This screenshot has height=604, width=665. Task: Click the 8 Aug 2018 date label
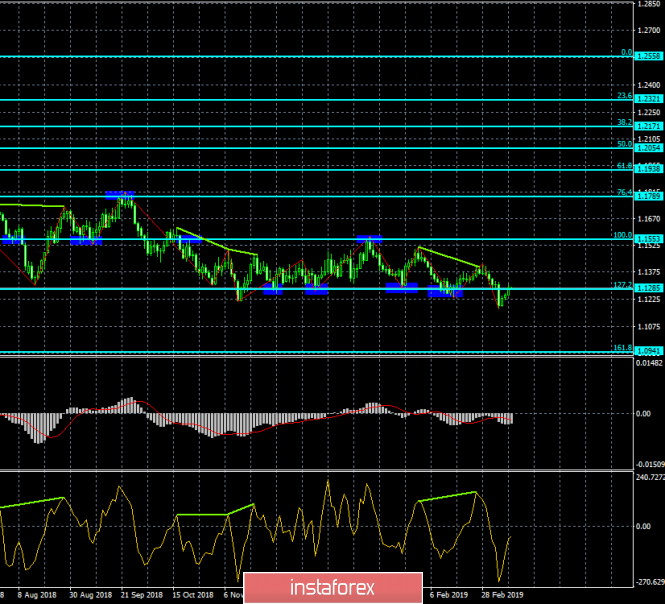tap(37, 595)
